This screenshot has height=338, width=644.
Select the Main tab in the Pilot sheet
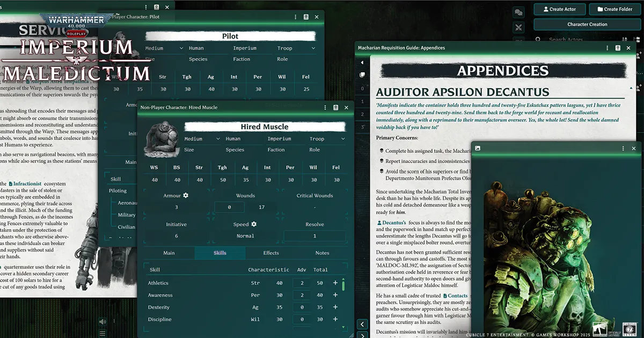131,162
